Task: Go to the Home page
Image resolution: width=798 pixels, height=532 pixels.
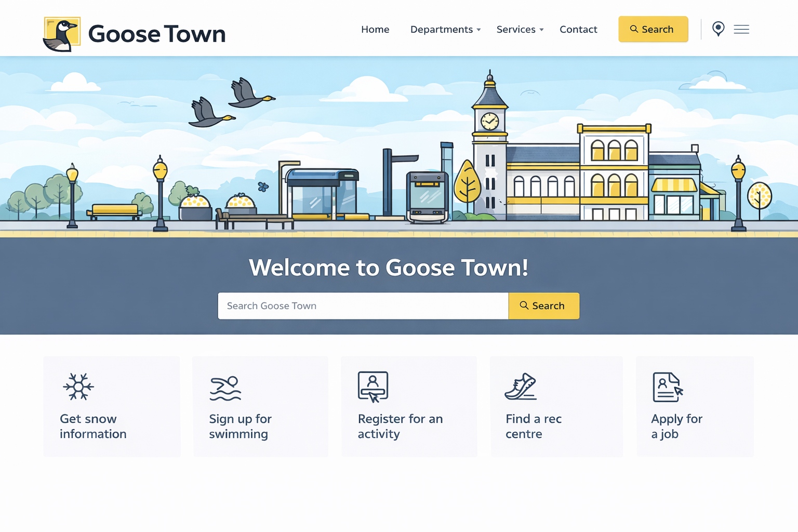Action: point(375,30)
